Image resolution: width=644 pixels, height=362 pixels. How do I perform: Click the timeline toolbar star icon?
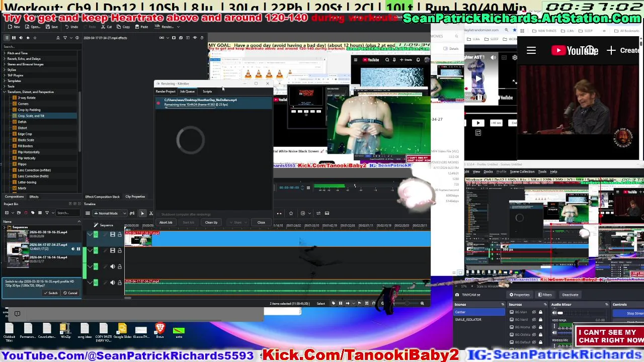click(x=291, y=213)
